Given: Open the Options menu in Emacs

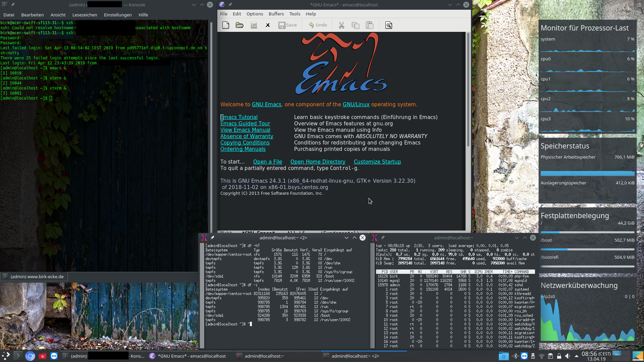Looking at the screenshot, I should tap(255, 14).
